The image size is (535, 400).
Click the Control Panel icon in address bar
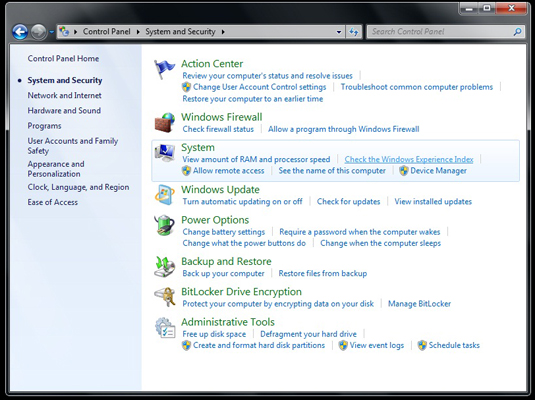coord(64,31)
